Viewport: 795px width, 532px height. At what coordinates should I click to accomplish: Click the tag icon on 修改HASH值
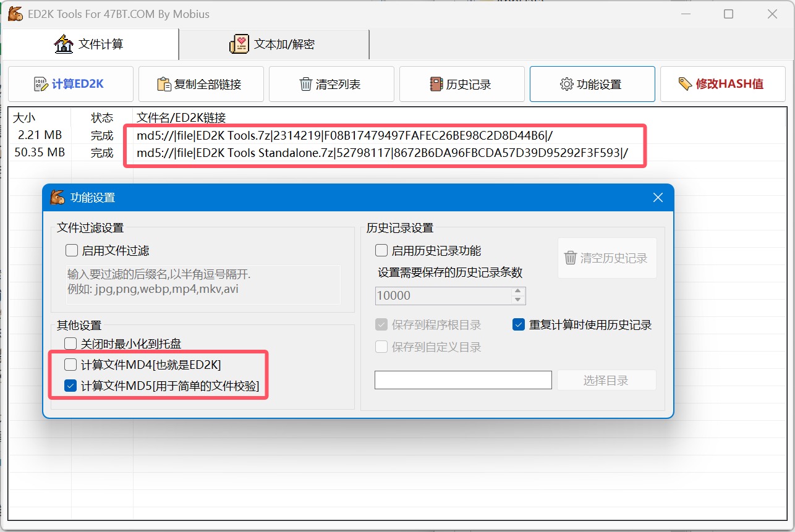point(684,84)
